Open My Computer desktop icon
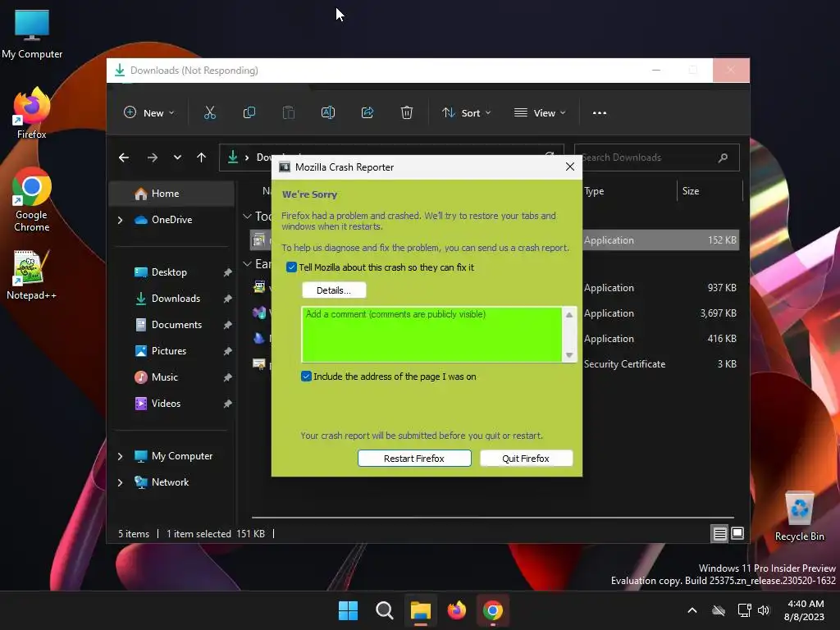The height and width of the screenshot is (630, 840). point(32,34)
